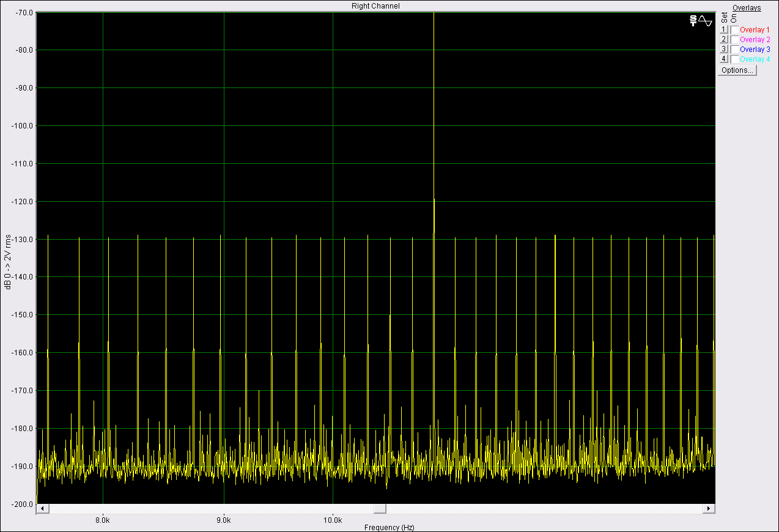The width and height of the screenshot is (779, 532).
Task: Enable the Overlay 1 checkbox
Action: [x=734, y=29]
